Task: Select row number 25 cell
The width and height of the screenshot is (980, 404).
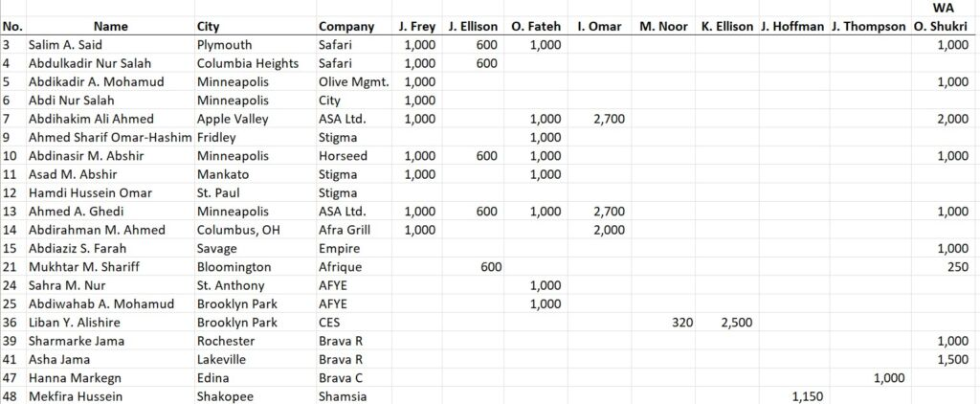Action: [9, 304]
